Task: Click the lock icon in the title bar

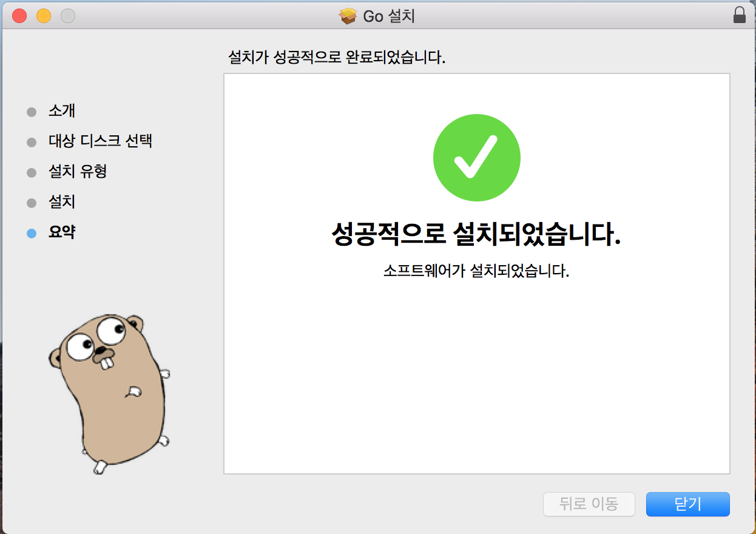Action: click(x=740, y=15)
